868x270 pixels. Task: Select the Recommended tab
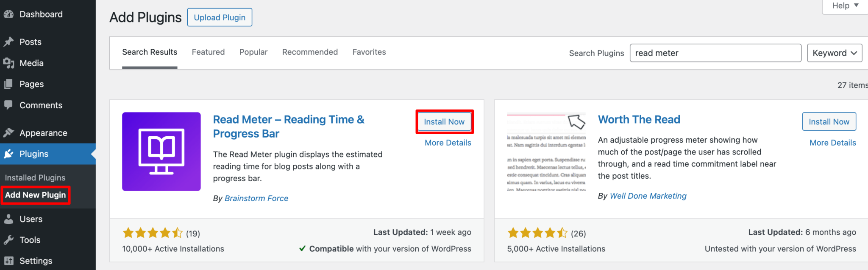coord(310,52)
